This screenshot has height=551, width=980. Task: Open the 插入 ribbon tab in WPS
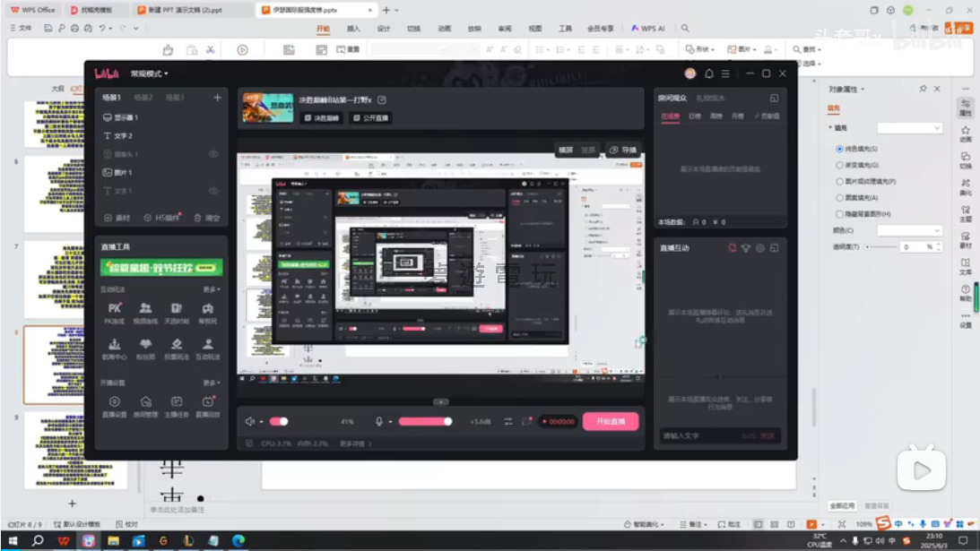pyautogui.click(x=353, y=29)
